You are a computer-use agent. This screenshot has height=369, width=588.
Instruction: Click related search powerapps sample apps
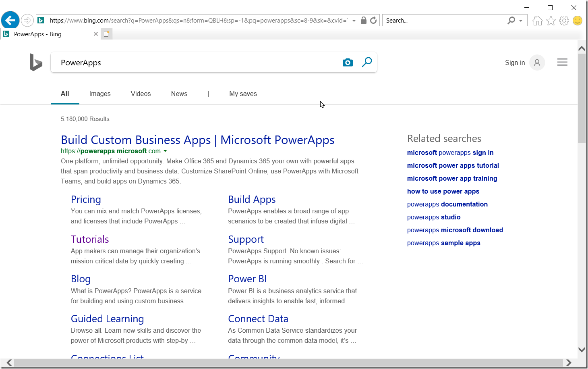coord(444,243)
